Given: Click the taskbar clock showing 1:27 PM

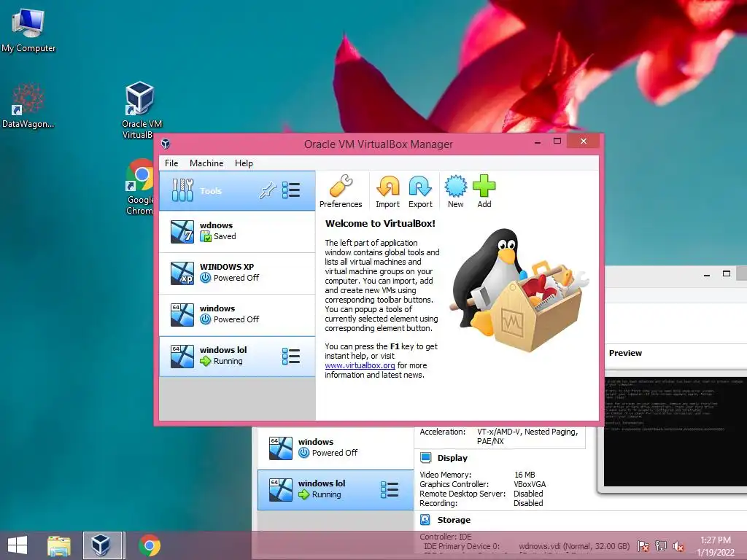Looking at the screenshot, I should coord(716,545).
